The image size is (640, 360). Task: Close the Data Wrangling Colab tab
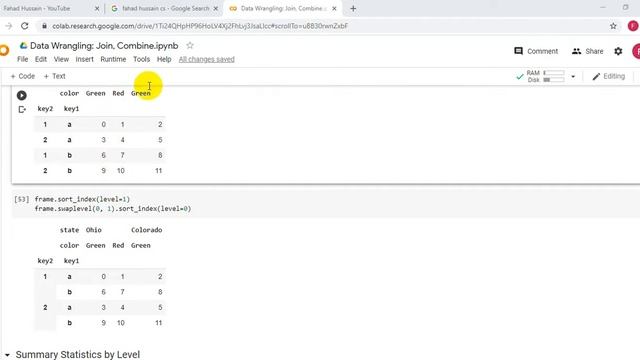(334, 8)
